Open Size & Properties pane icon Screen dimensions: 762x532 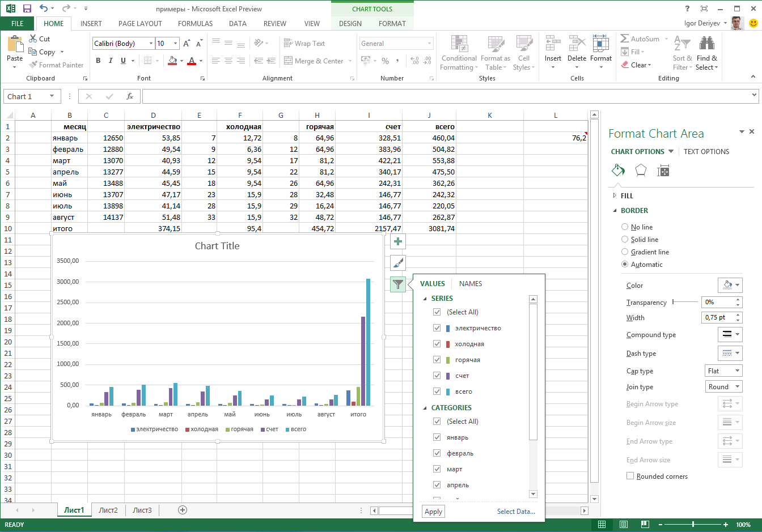tap(663, 171)
